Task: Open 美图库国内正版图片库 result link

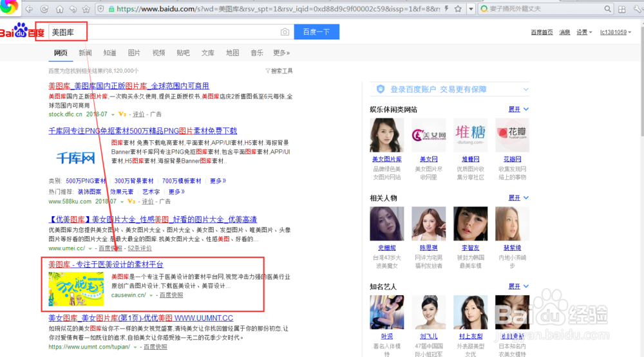Action: (x=129, y=86)
